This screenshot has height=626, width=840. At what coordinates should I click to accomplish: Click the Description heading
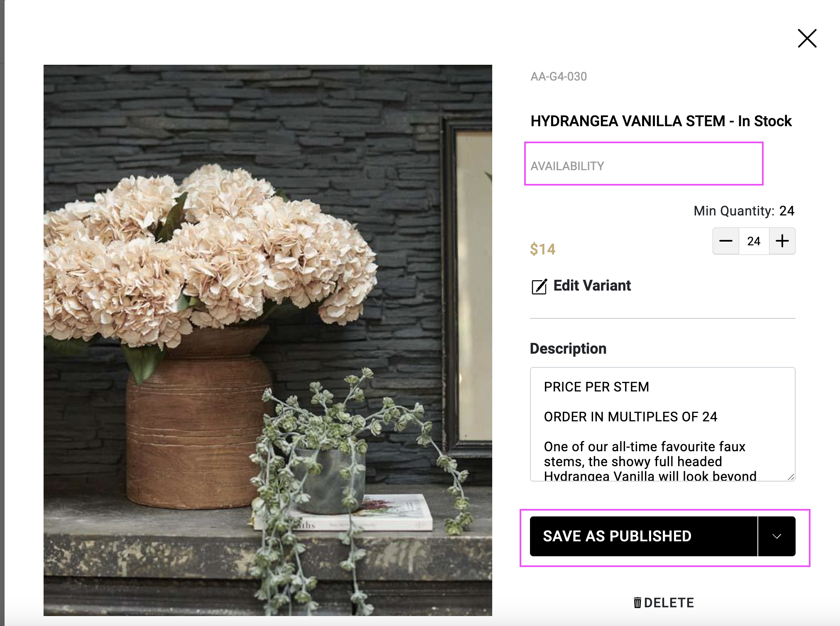coord(568,349)
